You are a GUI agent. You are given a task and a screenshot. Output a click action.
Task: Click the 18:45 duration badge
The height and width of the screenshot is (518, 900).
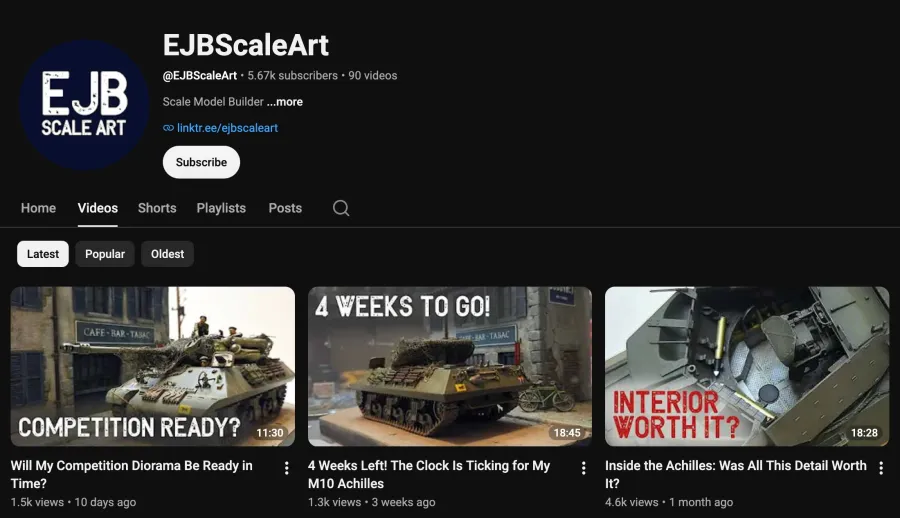pos(567,432)
